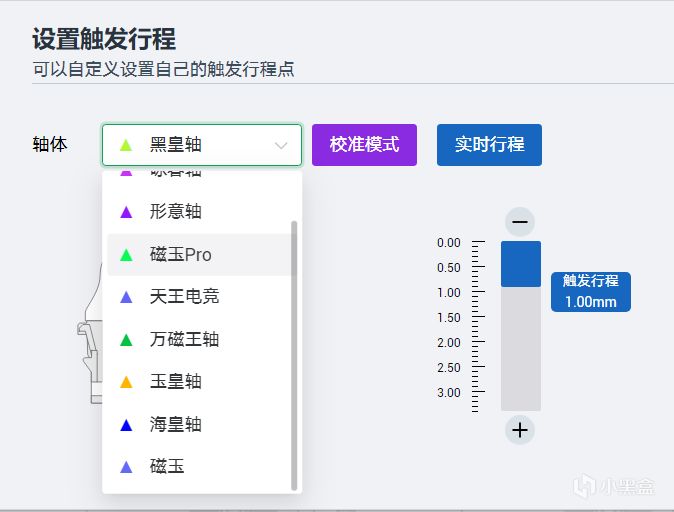Click the green triangle icon beside 万磁王轴
Viewport: 674px width, 512px height.
click(126, 340)
